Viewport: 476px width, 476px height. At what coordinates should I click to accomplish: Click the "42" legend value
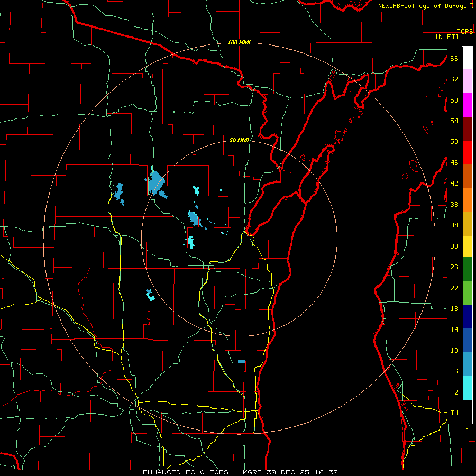pos(454,184)
